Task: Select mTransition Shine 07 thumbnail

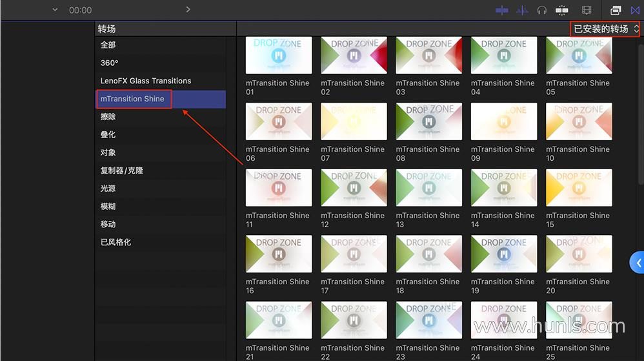Action: [354, 121]
